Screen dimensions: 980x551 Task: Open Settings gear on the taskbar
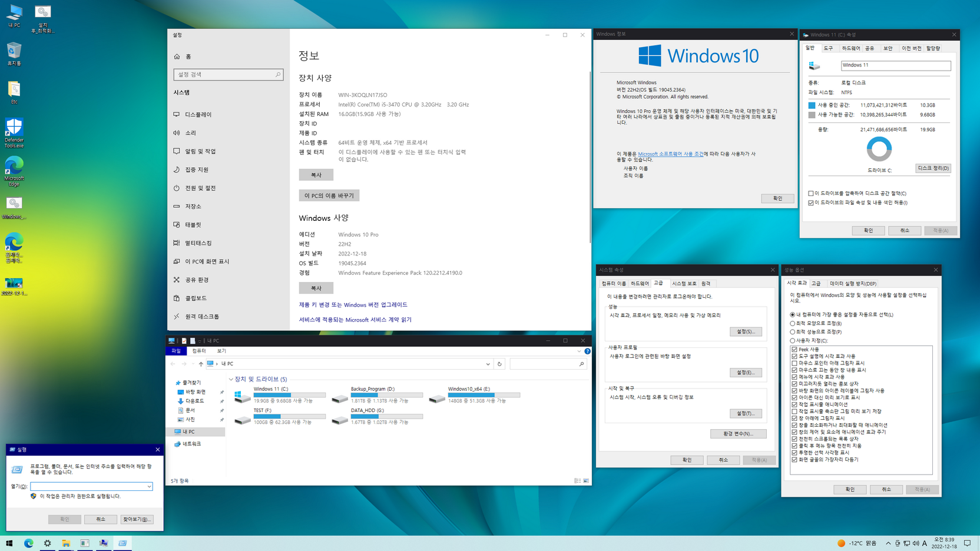click(47, 543)
